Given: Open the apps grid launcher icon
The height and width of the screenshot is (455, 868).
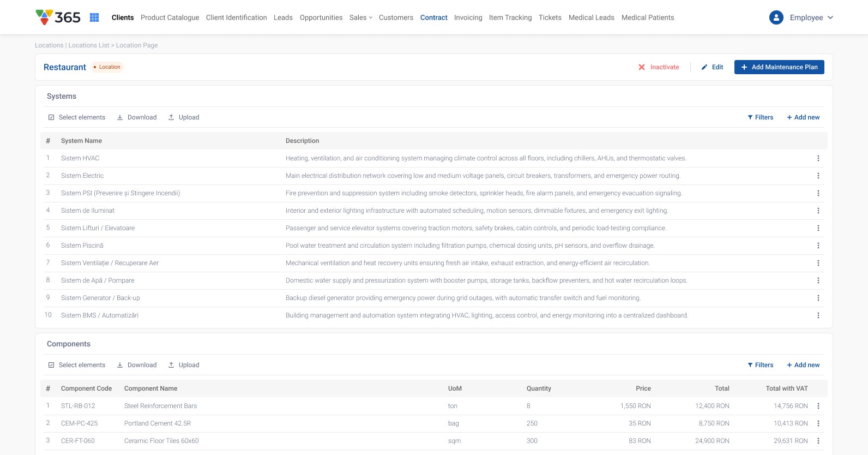Looking at the screenshot, I should pos(94,17).
